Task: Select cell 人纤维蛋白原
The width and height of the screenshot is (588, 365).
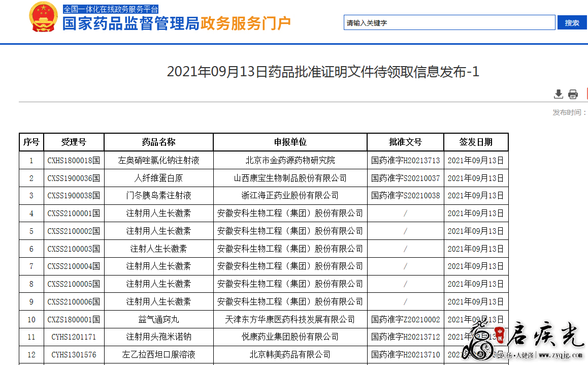Action: (x=158, y=178)
